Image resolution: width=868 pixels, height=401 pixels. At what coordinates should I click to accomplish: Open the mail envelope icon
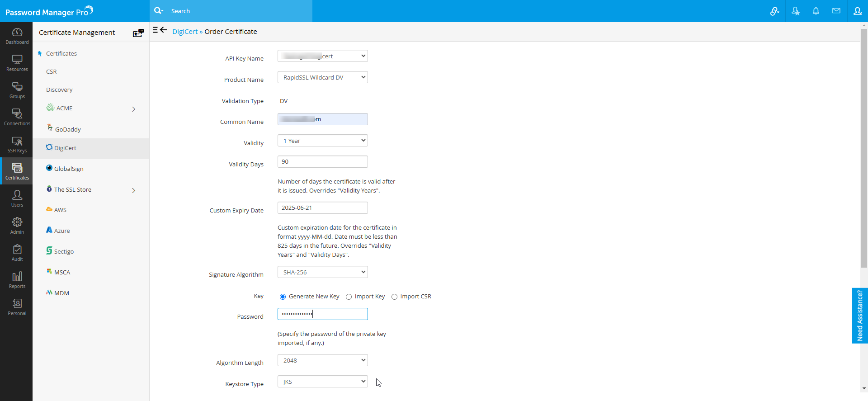coord(836,11)
